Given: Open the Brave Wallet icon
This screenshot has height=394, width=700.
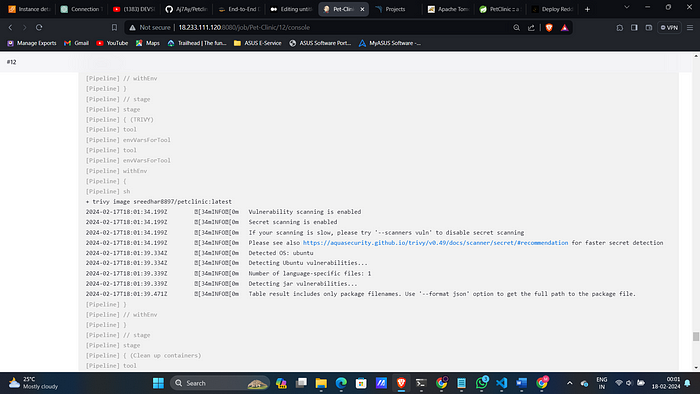Looking at the screenshot, I should click(649, 27).
